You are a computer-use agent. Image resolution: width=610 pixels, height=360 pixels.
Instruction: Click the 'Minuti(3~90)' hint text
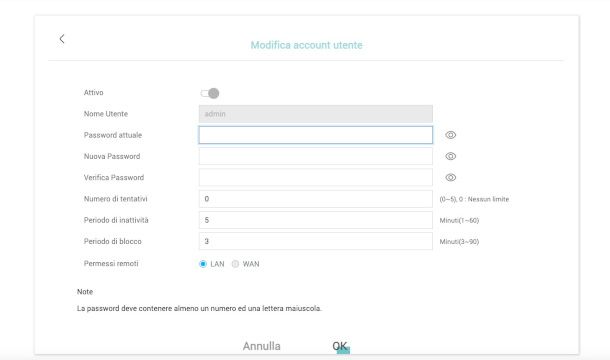pyautogui.click(x=459, y=242)
